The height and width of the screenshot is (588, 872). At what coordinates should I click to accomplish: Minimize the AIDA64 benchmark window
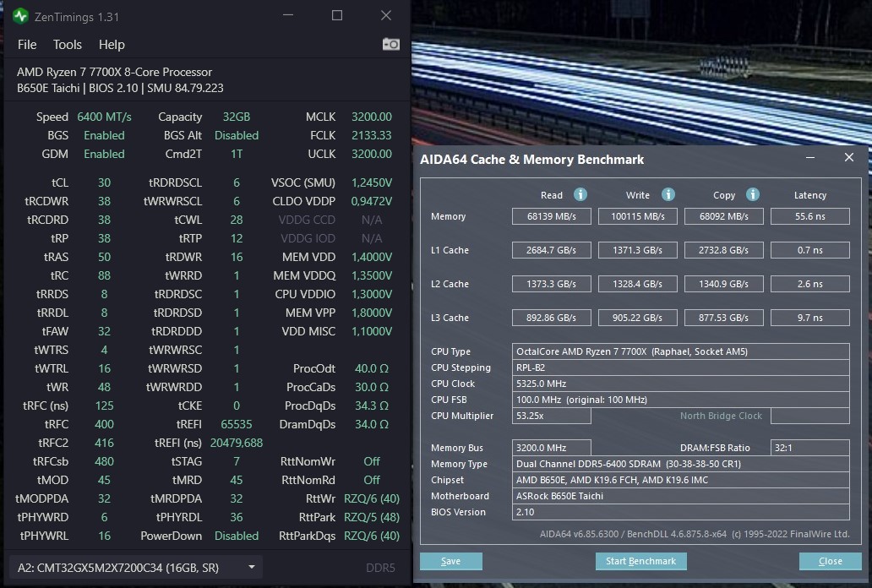coord(810,158)
